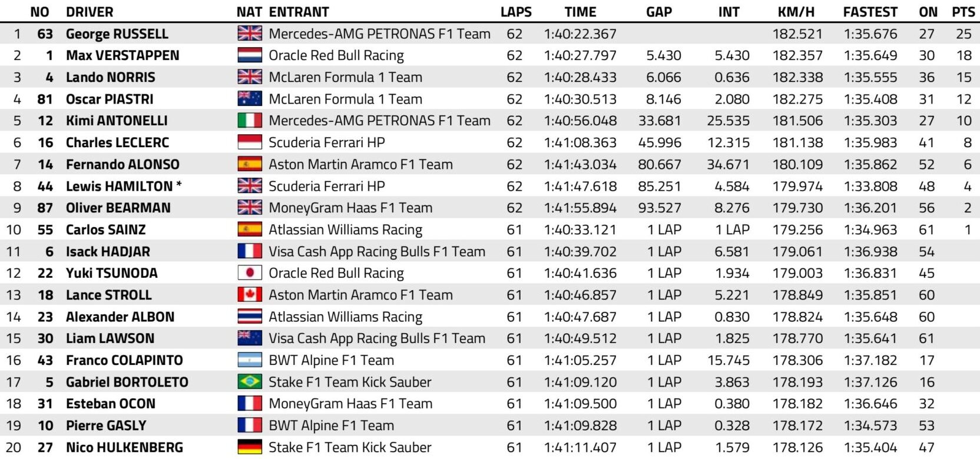
Task: Click the PTS column header
Action: click(x=963, y=12)
